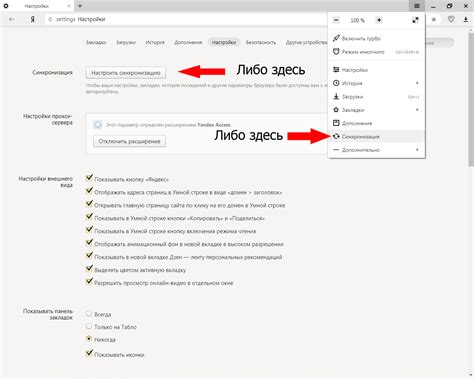Image resolution: width=474 pixels, height=379 pixels.
Task: Open the Другие устройства tab
Action: coord(306,42)
